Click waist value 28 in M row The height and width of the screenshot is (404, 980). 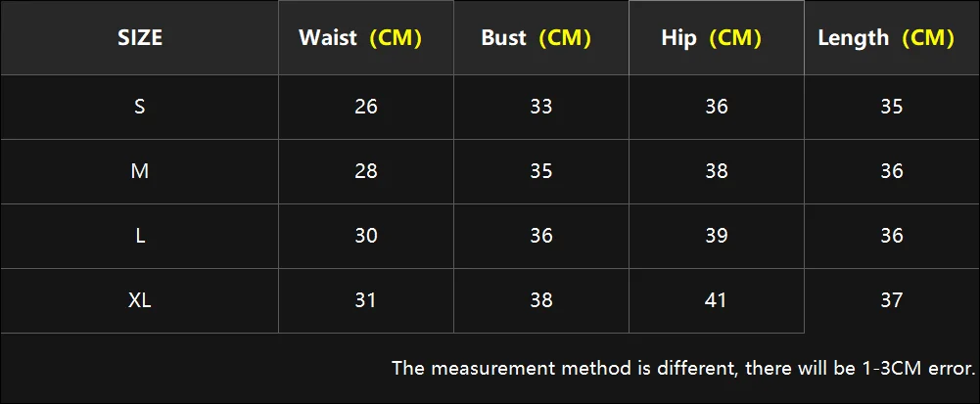[x=366, y=171]
